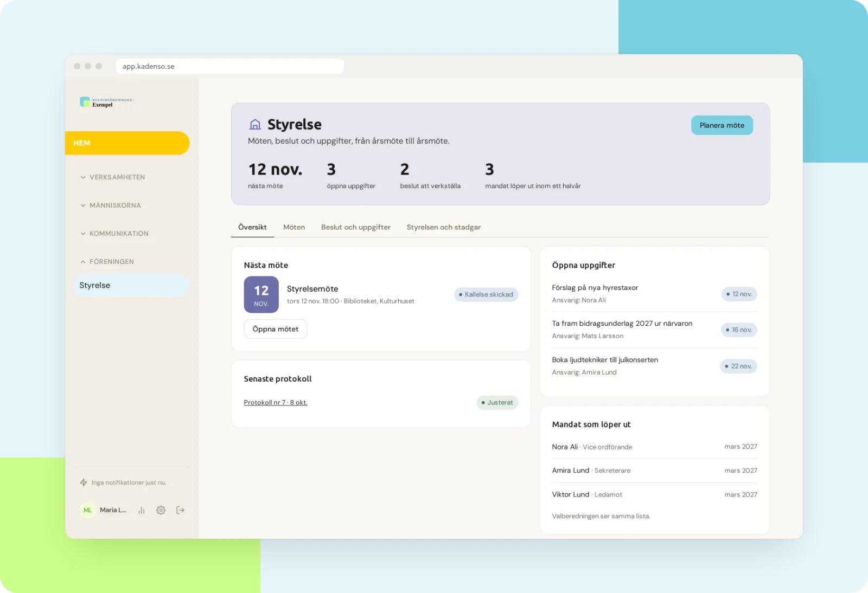The image size is (868, 593).
Task: Open the statistics bar chart icon
Action: coord(142,510)
